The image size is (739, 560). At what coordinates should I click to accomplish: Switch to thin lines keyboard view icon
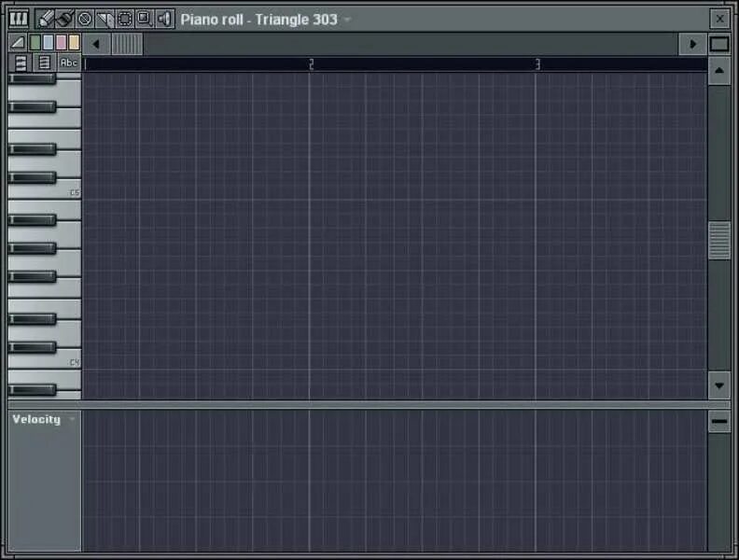[44, 63]
